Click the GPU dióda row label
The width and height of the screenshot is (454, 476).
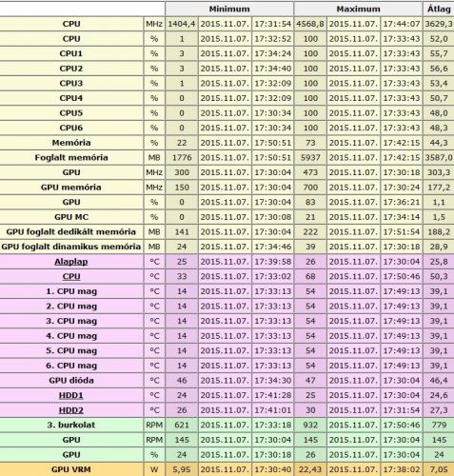pyautogui.click(x=71, y=381)
